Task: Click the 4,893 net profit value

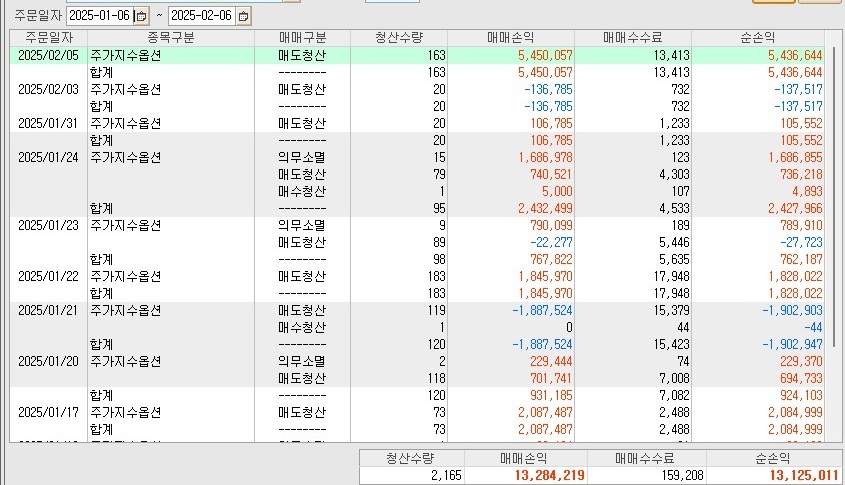Action: click(x=807, y=191)
